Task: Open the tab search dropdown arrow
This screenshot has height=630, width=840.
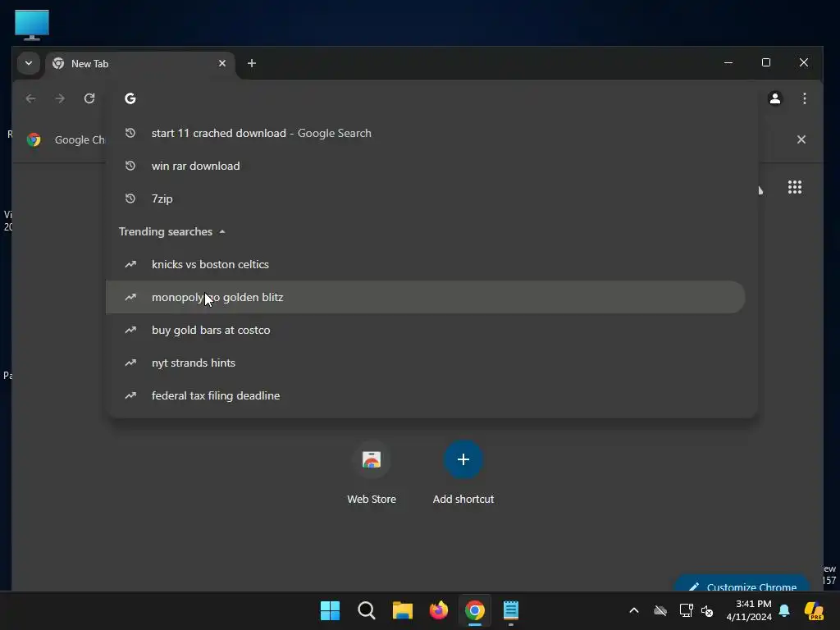Action: (29, 63)
